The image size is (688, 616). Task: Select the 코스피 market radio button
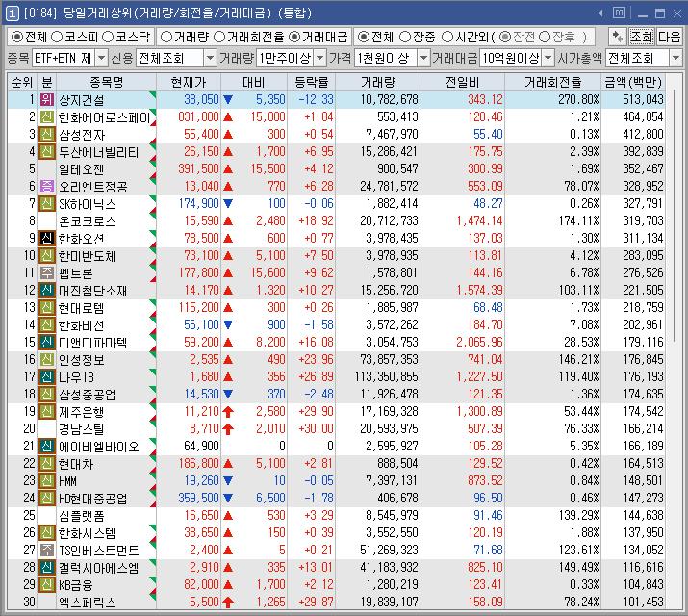(57, 37)
